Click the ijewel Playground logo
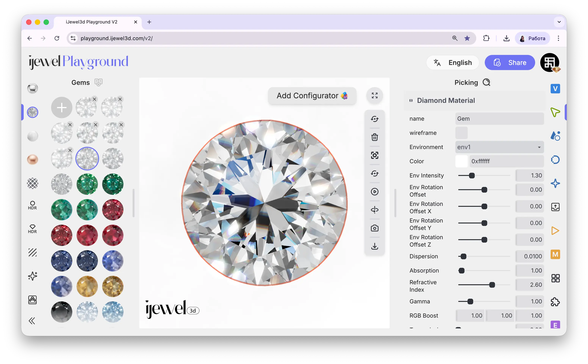Viewport: 588px width, 364px height. [78, 62]
